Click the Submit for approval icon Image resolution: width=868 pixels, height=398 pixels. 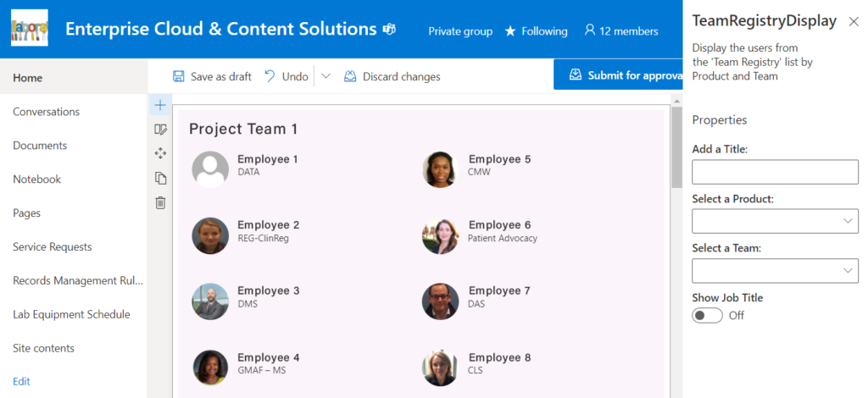[576, 75]
